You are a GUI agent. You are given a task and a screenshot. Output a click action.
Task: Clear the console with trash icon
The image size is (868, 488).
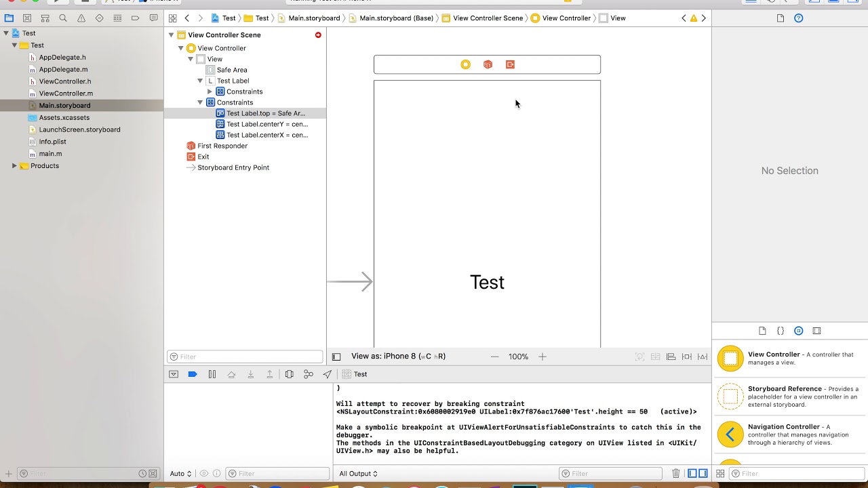[x=676, y=474]
